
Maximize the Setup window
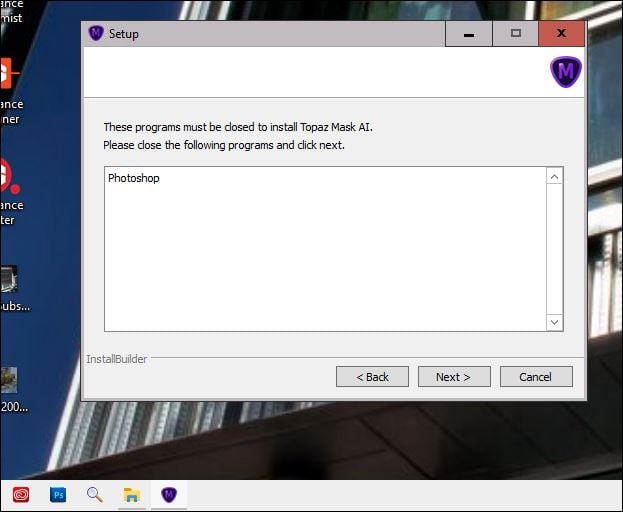click(x=516, y=34)
